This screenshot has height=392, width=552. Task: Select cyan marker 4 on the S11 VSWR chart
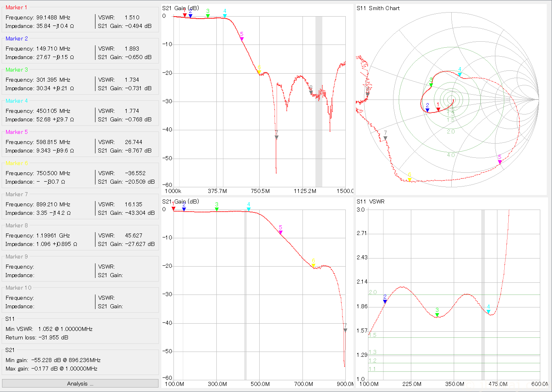489,311
